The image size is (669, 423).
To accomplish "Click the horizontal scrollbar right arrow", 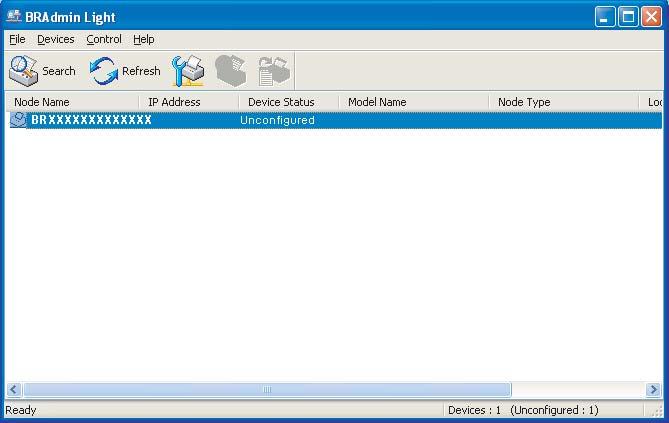I will coord(653,389).
